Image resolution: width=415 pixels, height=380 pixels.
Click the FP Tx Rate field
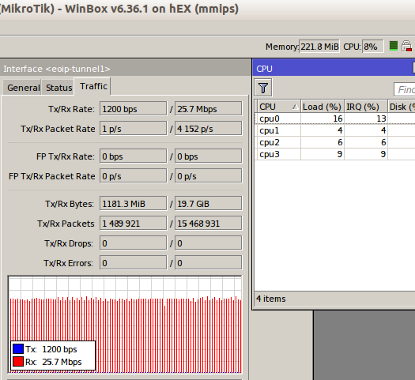click(133, 156)
